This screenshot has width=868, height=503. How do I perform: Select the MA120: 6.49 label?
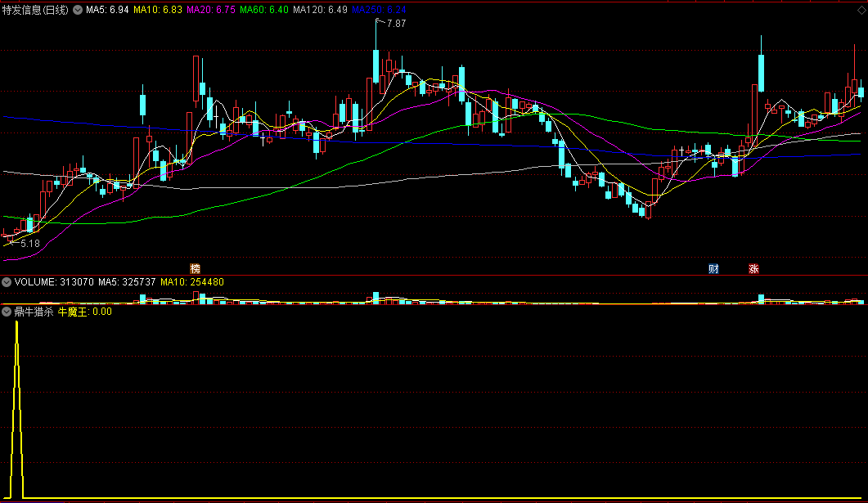pos(320,10)
